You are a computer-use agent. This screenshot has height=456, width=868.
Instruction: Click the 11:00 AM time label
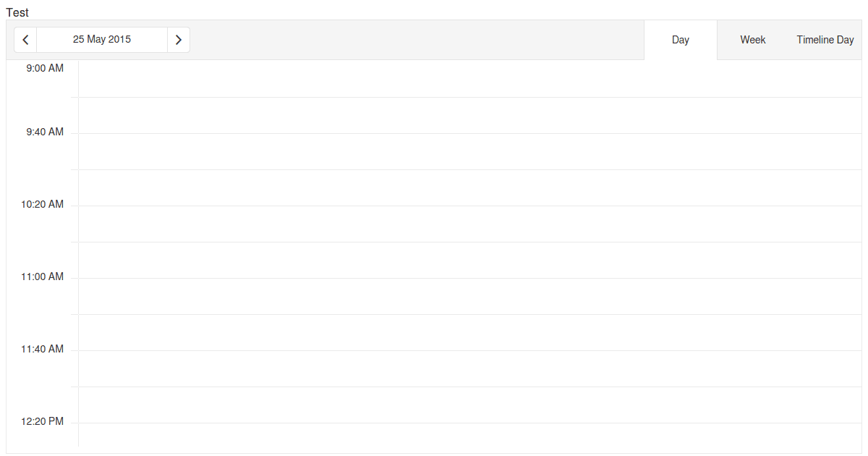point(43,276)
